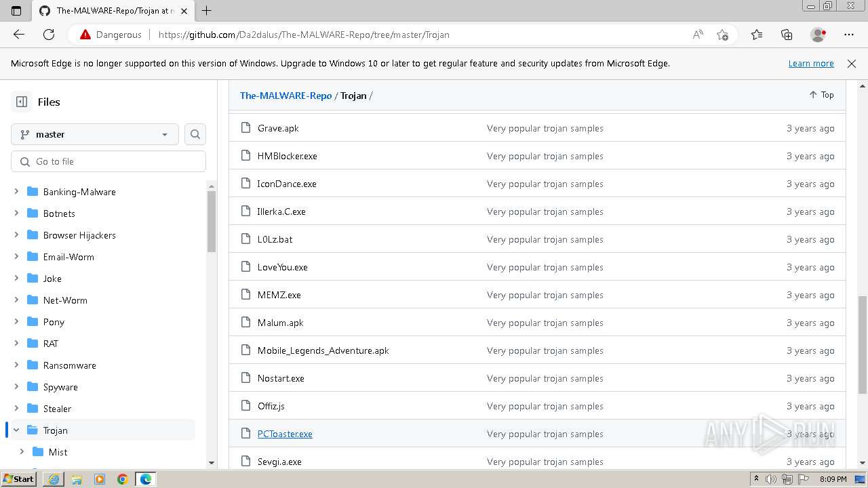This screenshot has width=868, height=488.
Task: Open Illerka.C.exe file
Action: [281, 211]
